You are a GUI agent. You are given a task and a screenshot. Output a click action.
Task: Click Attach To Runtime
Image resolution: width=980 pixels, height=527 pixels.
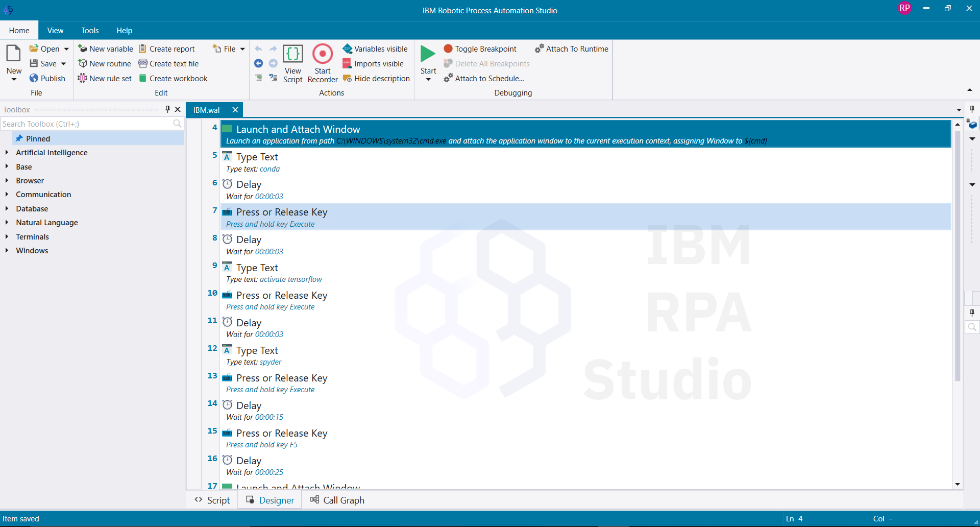tap(572, 49)
